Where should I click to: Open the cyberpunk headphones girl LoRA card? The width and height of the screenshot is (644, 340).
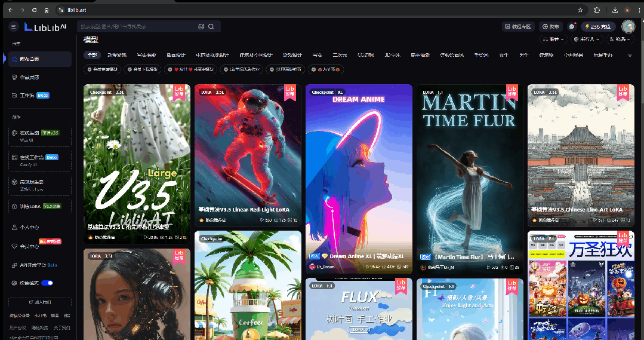coord(137,294)
